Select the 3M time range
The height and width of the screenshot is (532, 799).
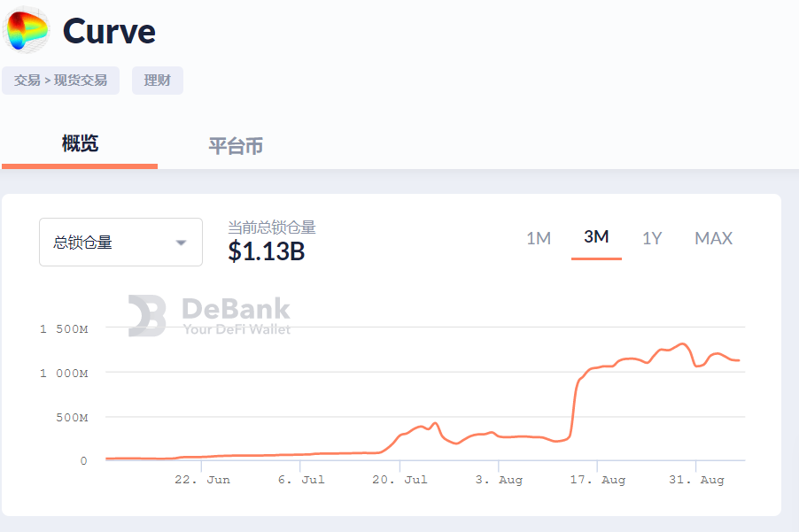coord(596,236)
